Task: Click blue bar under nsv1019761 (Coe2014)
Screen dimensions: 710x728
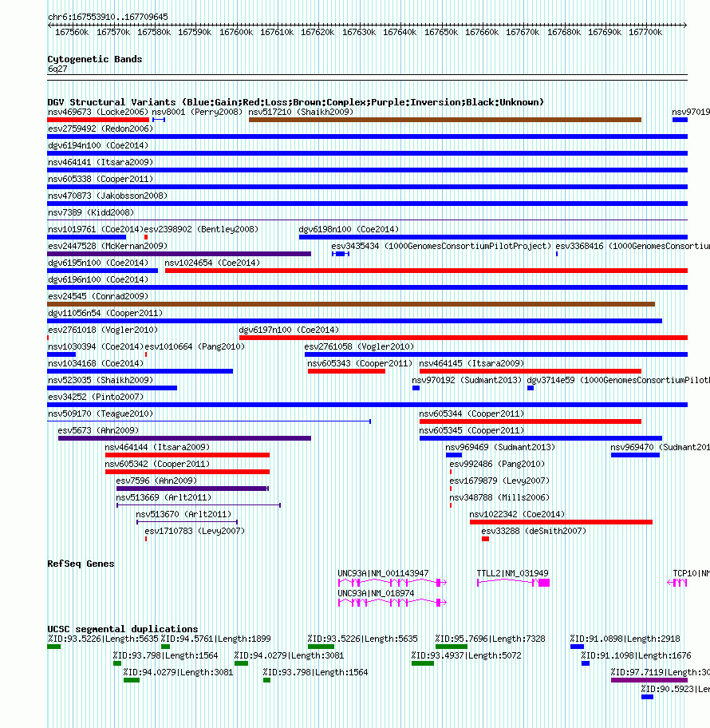Action: (x=87, y=237)
